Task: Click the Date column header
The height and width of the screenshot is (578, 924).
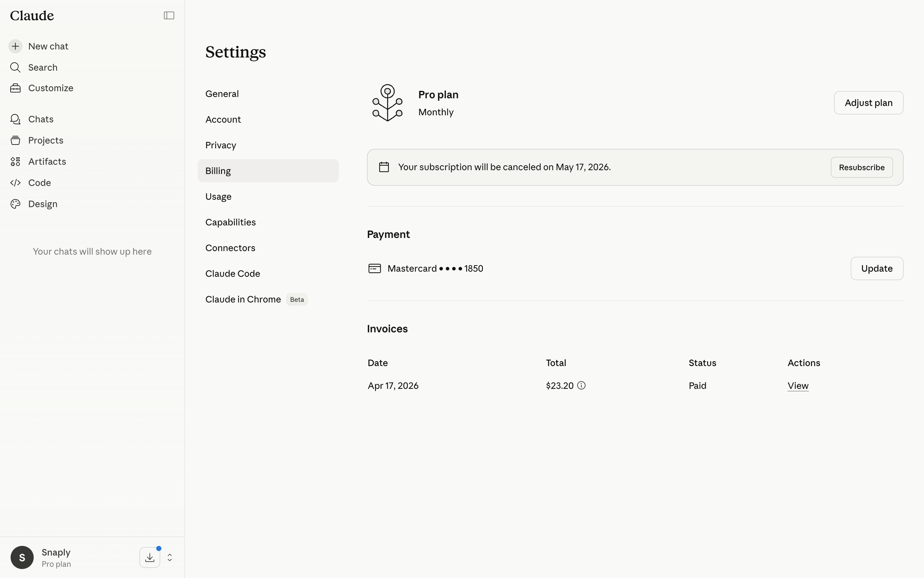Action: click(x=378, y=363)
